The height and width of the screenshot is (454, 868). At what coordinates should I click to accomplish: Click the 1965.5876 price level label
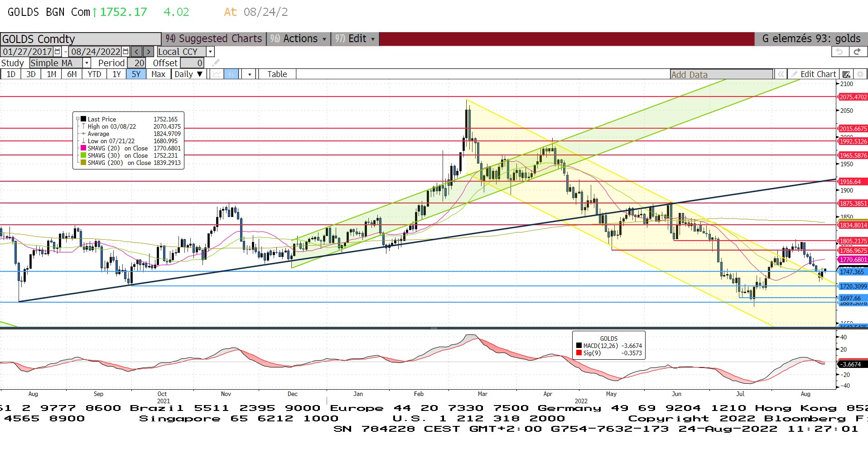pyautogui.click(x=853, y=155)
